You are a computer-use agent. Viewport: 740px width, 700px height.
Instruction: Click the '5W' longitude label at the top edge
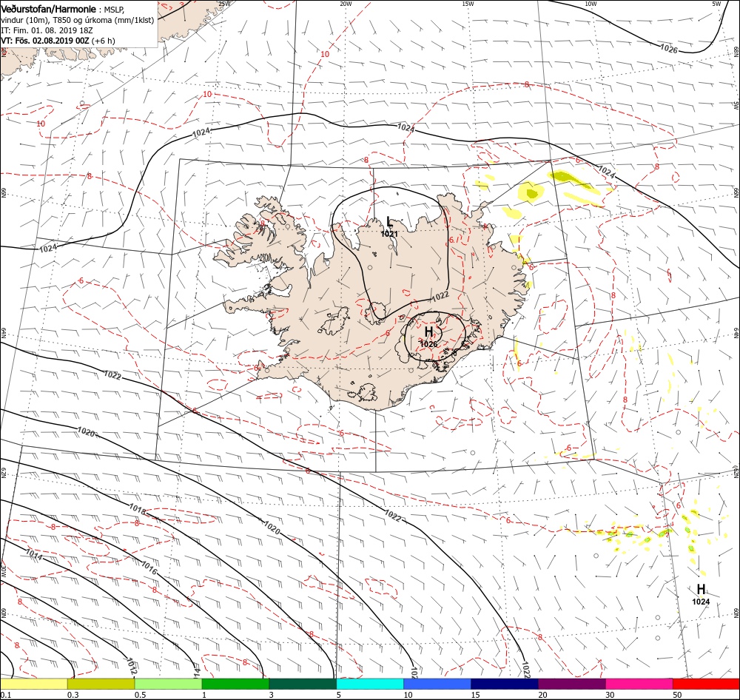click(716, 4)
